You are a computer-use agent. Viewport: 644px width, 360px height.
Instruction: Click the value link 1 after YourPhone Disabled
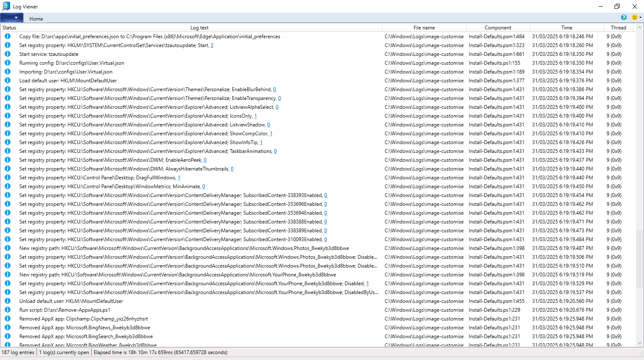point(368,284)
